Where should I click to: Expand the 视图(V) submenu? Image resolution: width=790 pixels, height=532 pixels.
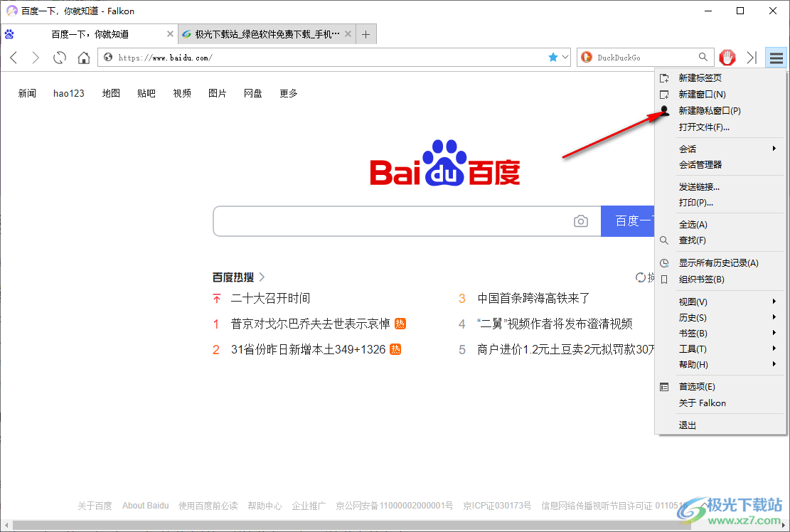pyautogui.click(x=720, y=302)
